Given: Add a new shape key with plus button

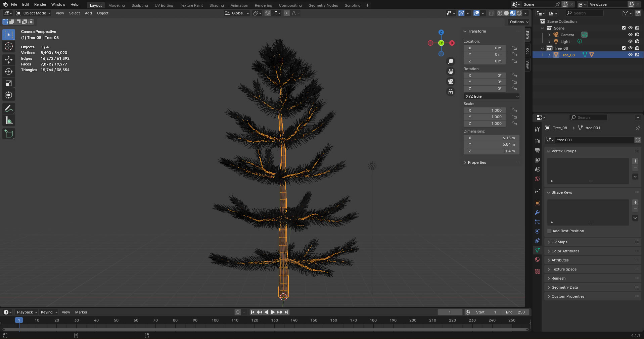Looking at the screenshot, I should [x=635, y=202].
